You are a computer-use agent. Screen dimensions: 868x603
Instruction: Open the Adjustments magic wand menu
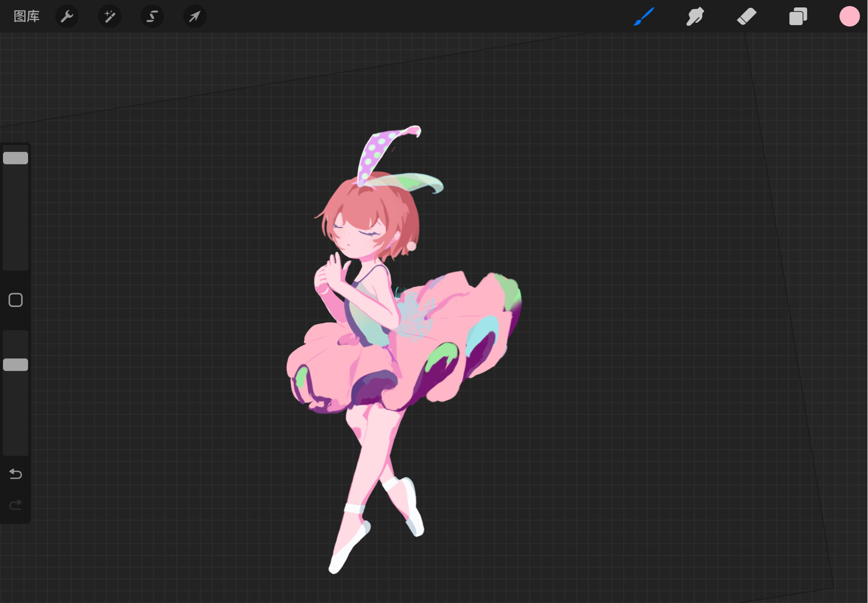point(109,16)
